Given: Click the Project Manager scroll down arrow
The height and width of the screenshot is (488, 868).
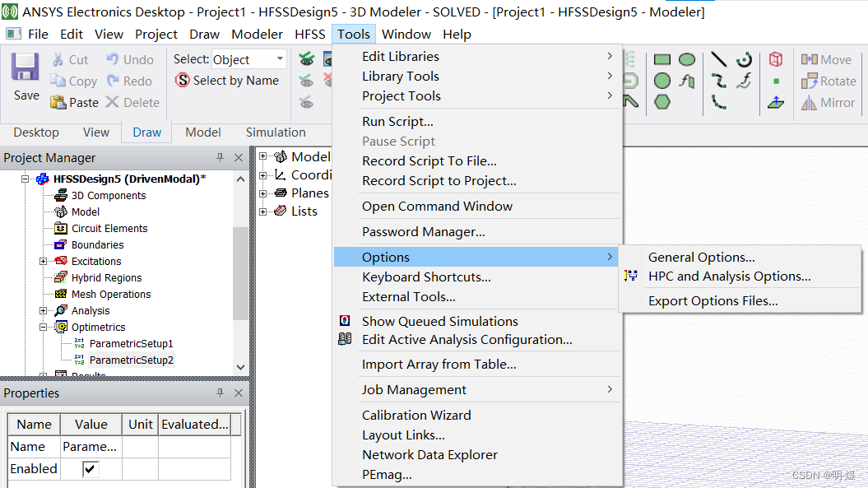Looking at the screenshot, I should pos(240,367).
